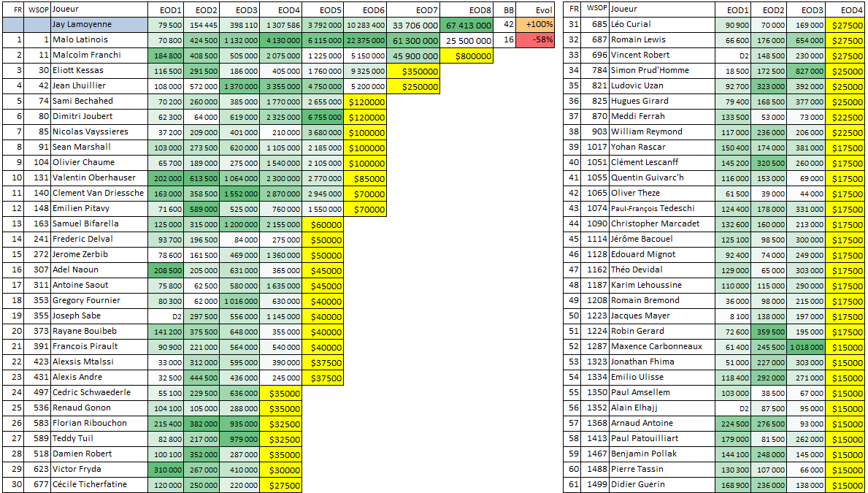Click the Cécile Ticherfatine name cell
The image size is (868, 493).
99,485
